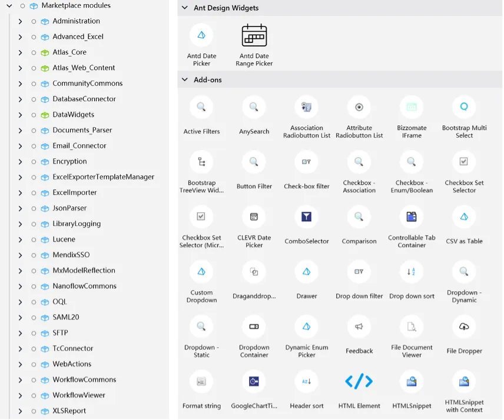Select the LibraryLogging tree item
504x420 pixels.
[x=77, y=224]
